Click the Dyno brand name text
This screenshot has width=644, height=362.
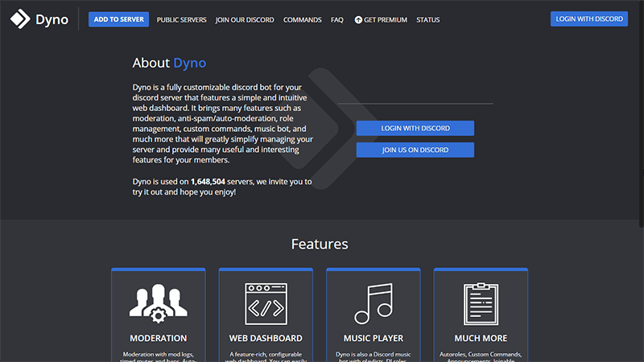(51, 19)
